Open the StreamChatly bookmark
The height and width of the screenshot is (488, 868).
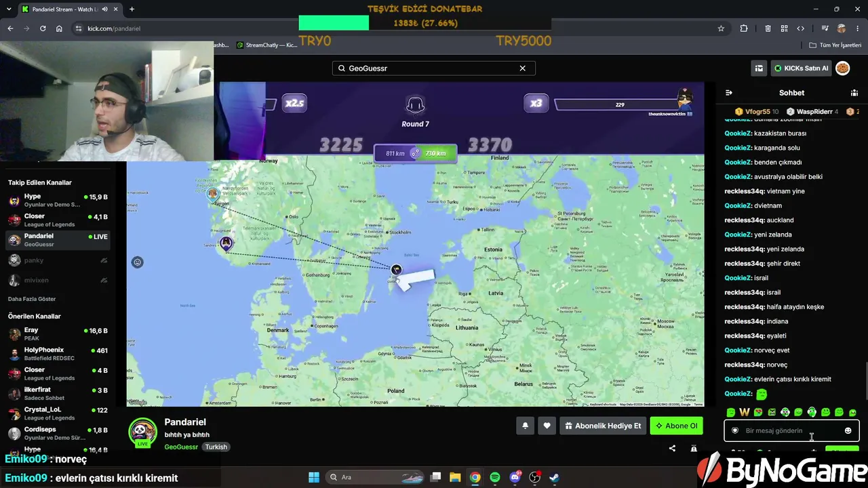267,45
